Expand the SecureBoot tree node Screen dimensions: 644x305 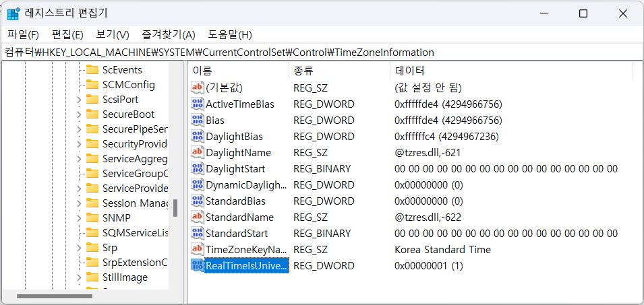[x=79, y=114]
